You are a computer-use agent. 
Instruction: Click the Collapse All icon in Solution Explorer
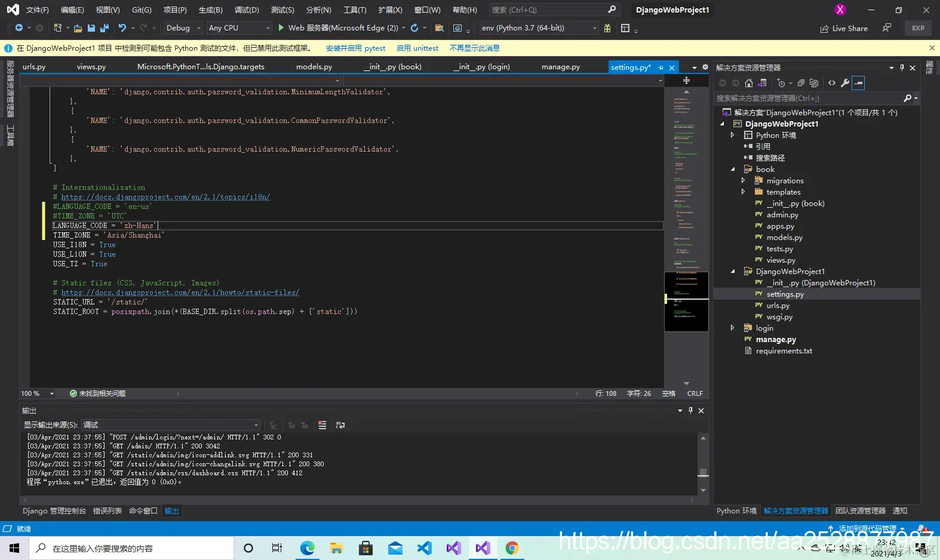pyautogui.click(x=801, y=83)
